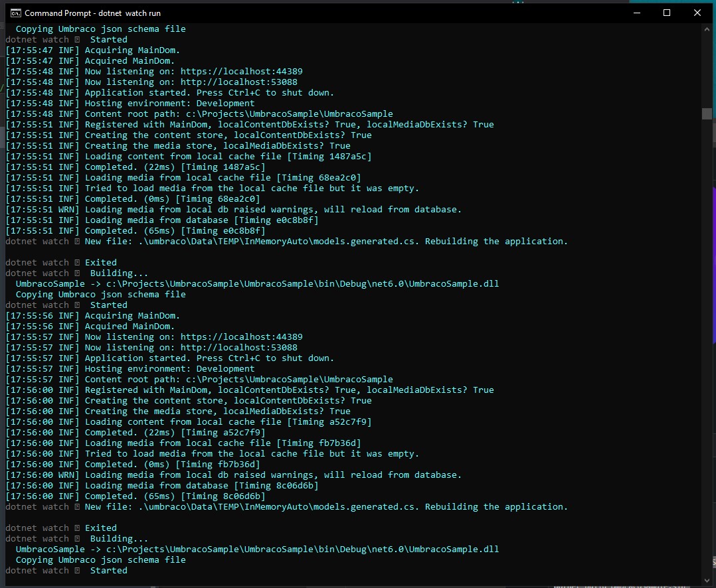Click the 17:55:51 'Creating the content store' line
This screenshot has width=716, height=588.
pos(189,135)
